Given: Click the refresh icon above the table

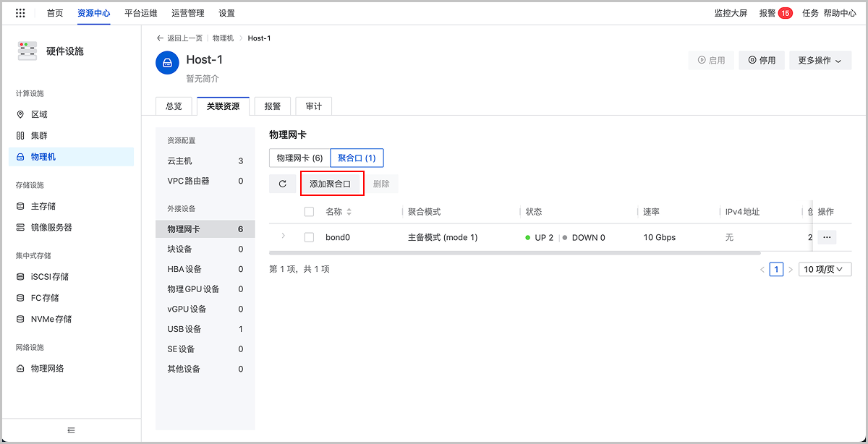Looking at the screenshot, I should tap(282, 184).
